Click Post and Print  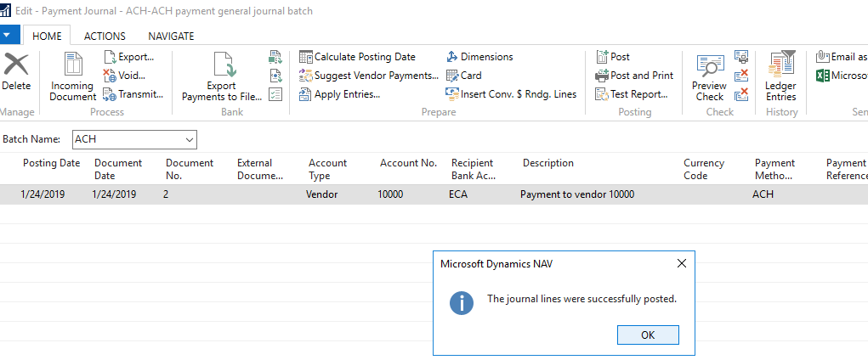pyautogui.click(x=634, y=76)
